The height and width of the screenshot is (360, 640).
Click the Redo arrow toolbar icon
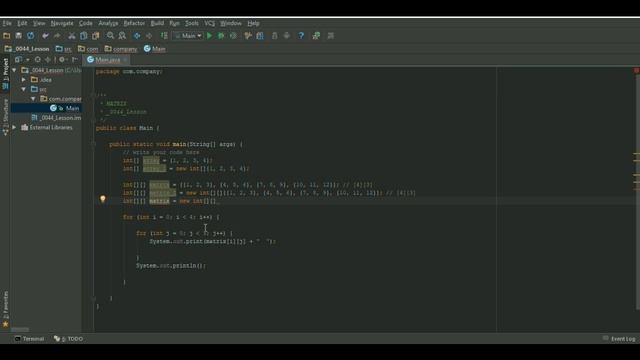(x=57, y=36)
